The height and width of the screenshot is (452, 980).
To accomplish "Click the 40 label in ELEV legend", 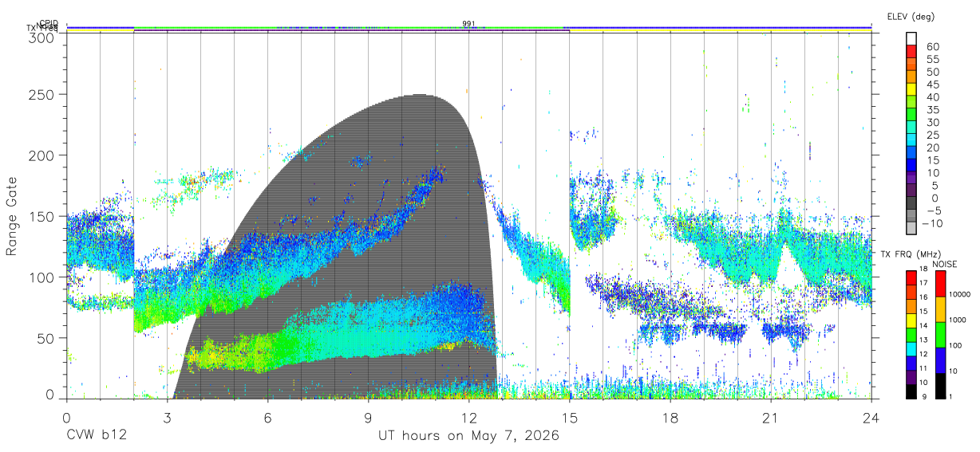I will click(x=931, y=97).
